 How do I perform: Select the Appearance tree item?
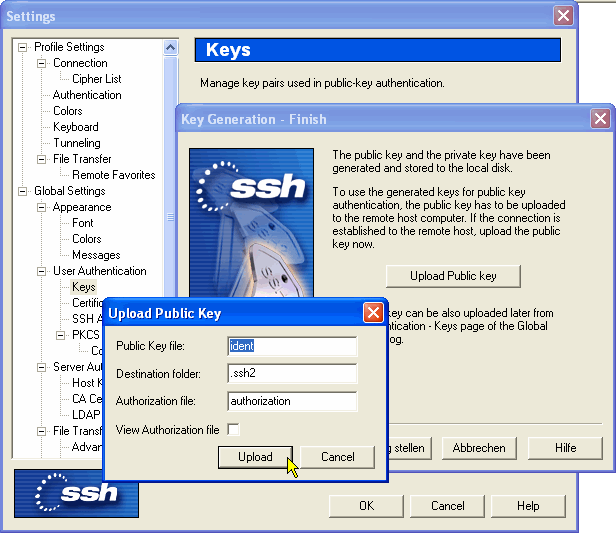(82, 207)
